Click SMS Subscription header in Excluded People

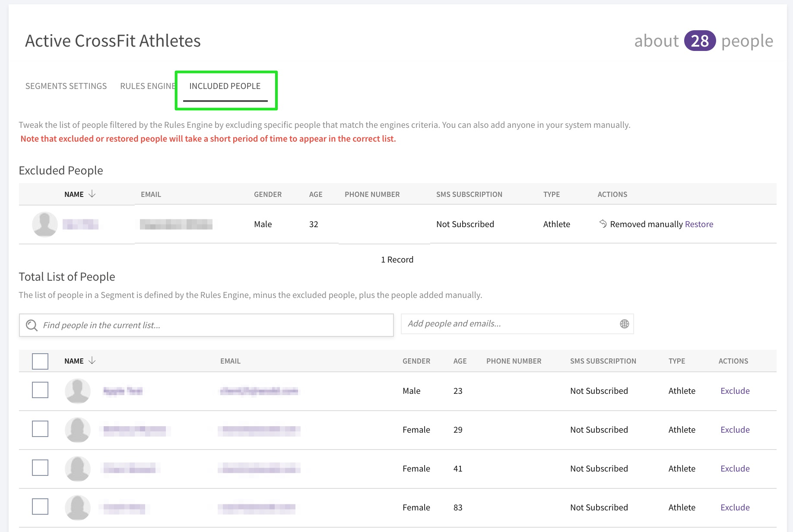click(x=469, y=194)
